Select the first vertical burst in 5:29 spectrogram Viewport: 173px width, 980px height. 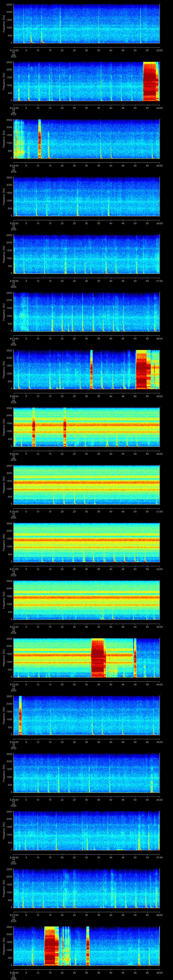tap(33, 427)
